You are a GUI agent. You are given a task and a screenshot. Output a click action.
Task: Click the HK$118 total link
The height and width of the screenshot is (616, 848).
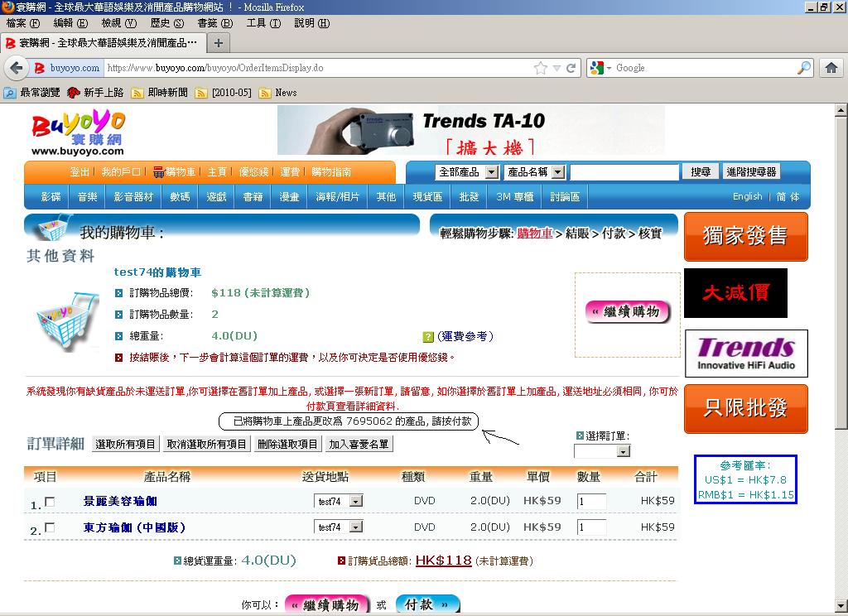click(x=444, y=561)
